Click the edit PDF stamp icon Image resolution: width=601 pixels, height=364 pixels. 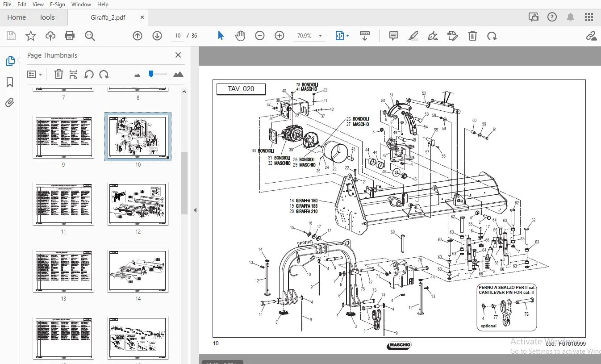pos(453,36)
